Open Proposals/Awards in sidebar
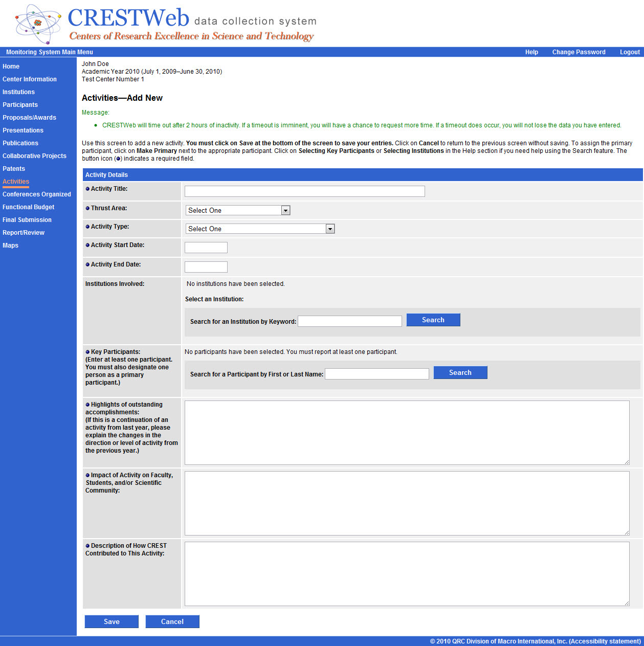This screenshot has width=644, height=646. [29, 118]
